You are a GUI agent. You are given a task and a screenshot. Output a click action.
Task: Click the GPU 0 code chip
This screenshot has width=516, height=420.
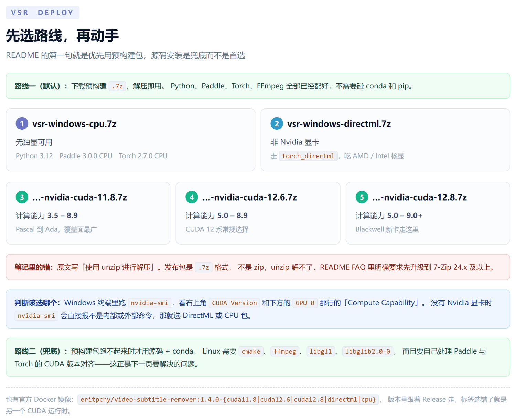pos(305,303)
